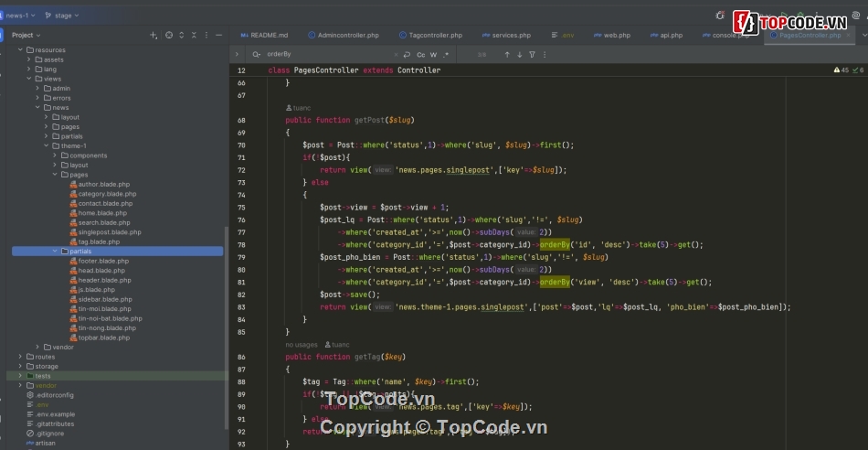
Task: Open the Project view selector dropdown
Action: point(26,35)
